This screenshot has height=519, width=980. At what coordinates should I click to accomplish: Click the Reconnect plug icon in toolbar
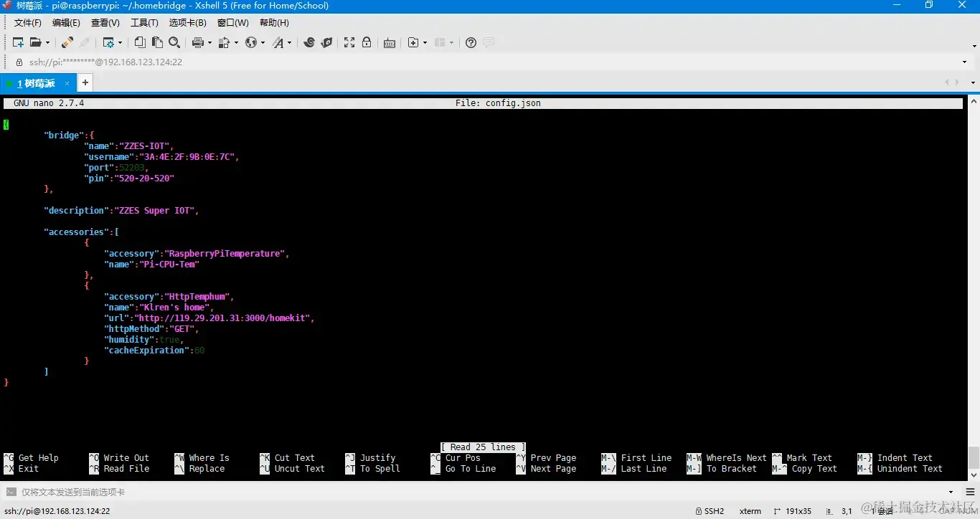coord(67,43)
